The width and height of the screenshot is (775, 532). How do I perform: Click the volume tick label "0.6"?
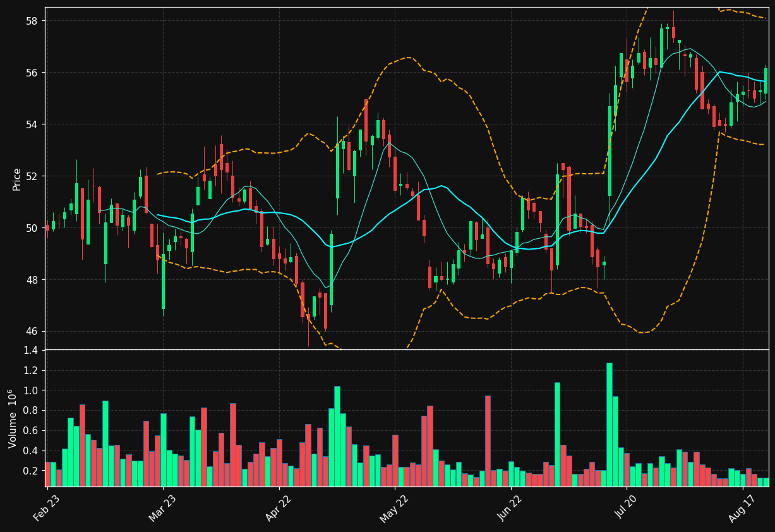[x=31, y=431]
